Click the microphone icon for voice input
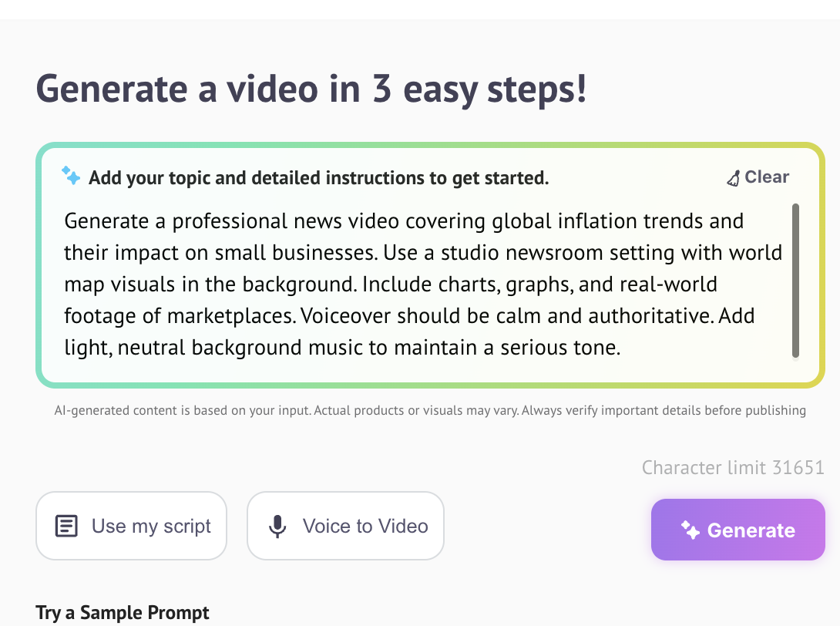The image size is (840, 626). (x=276, y=526)
